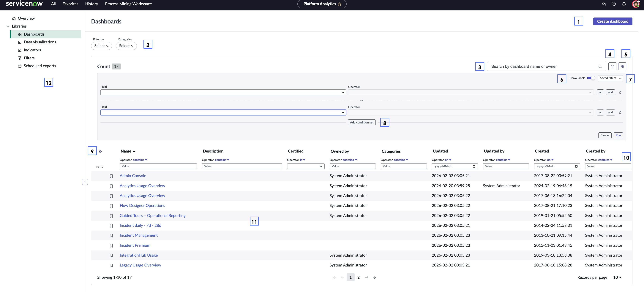
Task: Bookmark the Incident Premium dashboard
Action: pyautogui.click(x=111, y=246)
